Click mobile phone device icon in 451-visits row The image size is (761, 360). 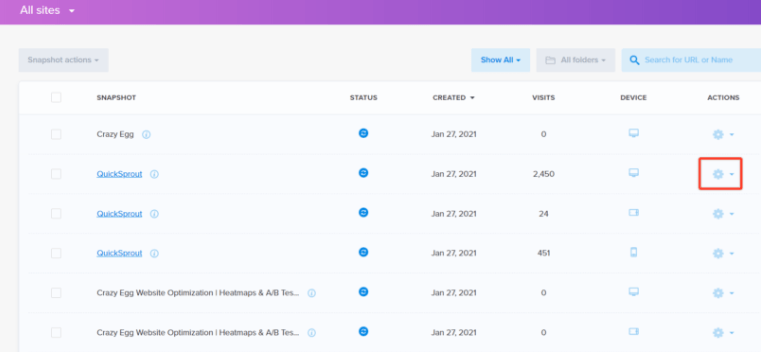pyautogui.click(x=633, y=252)
